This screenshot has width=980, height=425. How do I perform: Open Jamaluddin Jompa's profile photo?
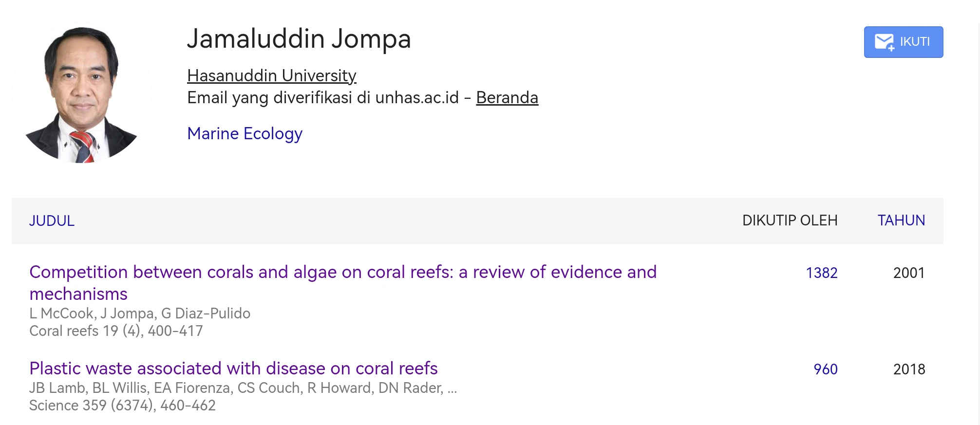tap(82, 93)
